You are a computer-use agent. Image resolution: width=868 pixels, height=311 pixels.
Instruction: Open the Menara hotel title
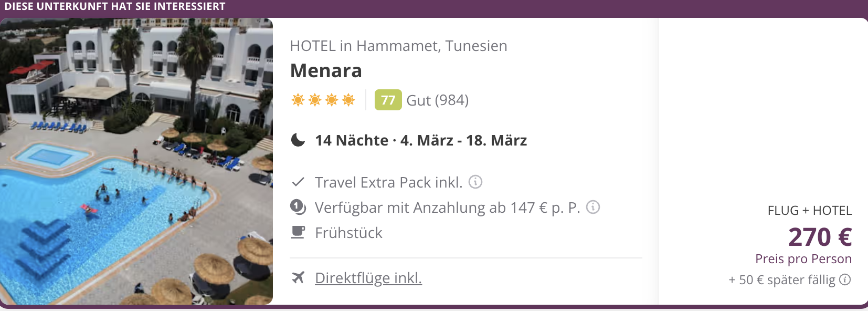[x=326, y=71]
